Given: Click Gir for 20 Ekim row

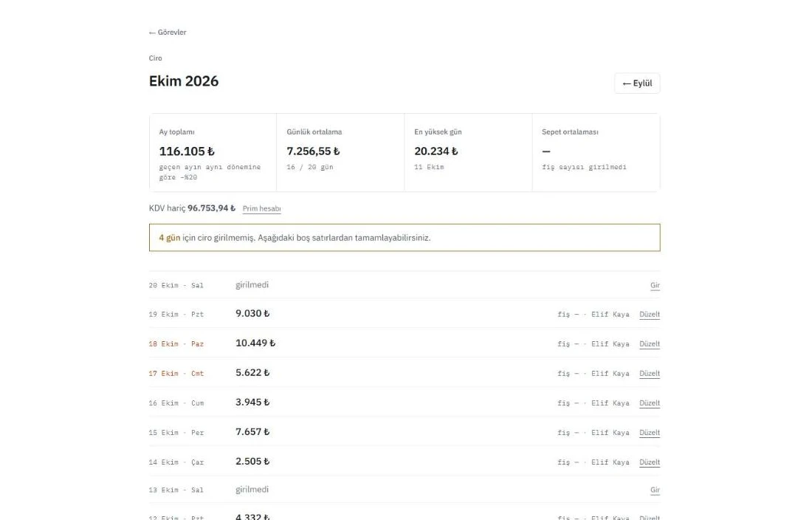Looking at the screenshot, I should tap(655, 285).
